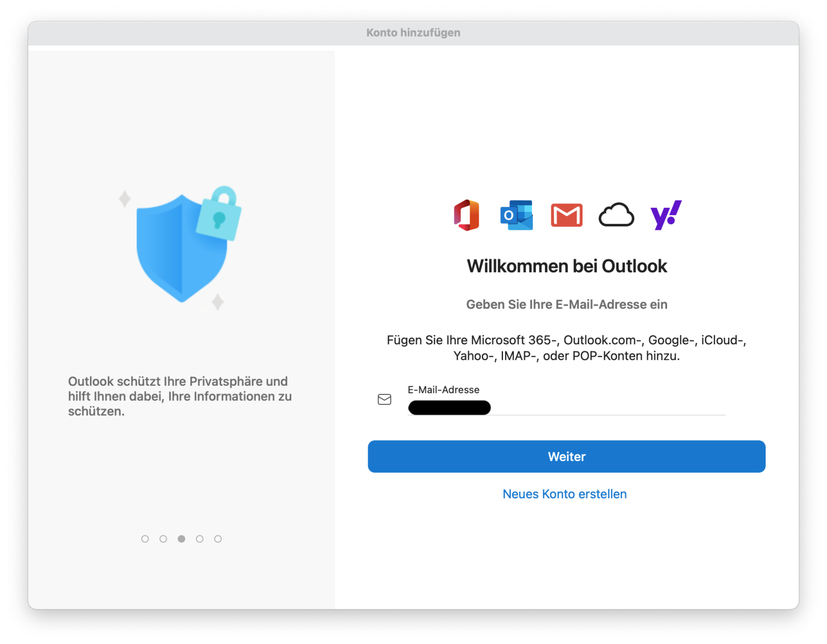
Task: Select the first pagination dot
Action: [x=145, y=539]
